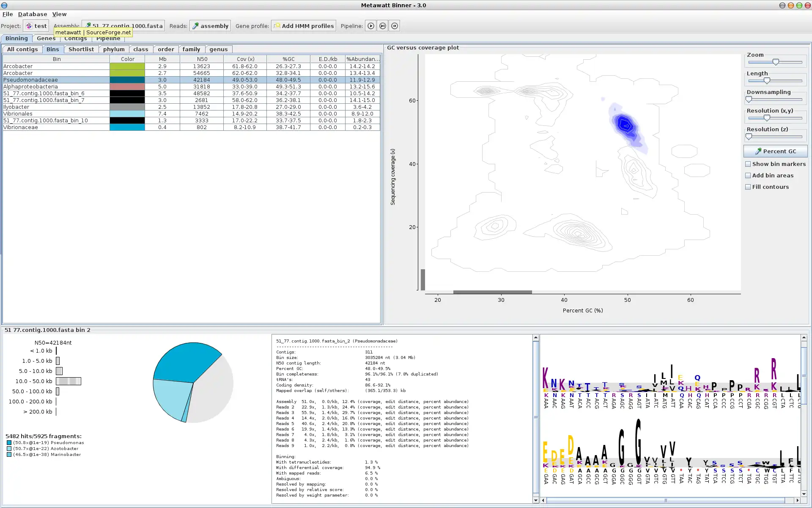Click the play pipeline button
Screen dimensions: 812x508
370,26
